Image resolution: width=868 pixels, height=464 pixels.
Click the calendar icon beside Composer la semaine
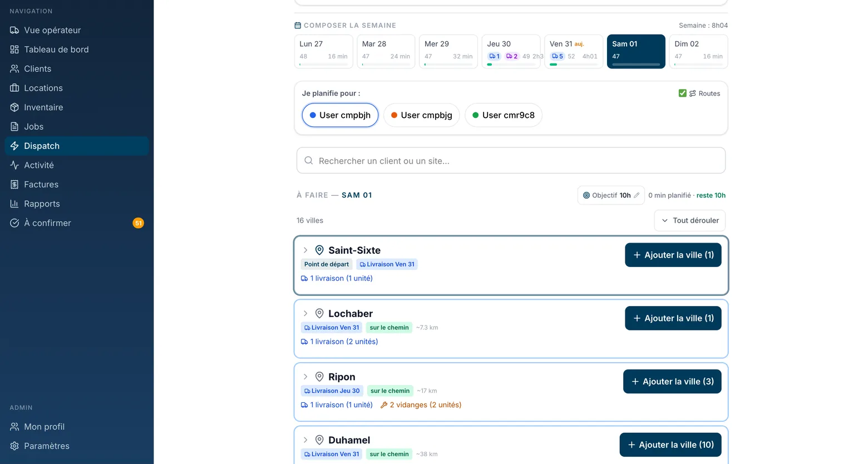[x=298, y=26]
